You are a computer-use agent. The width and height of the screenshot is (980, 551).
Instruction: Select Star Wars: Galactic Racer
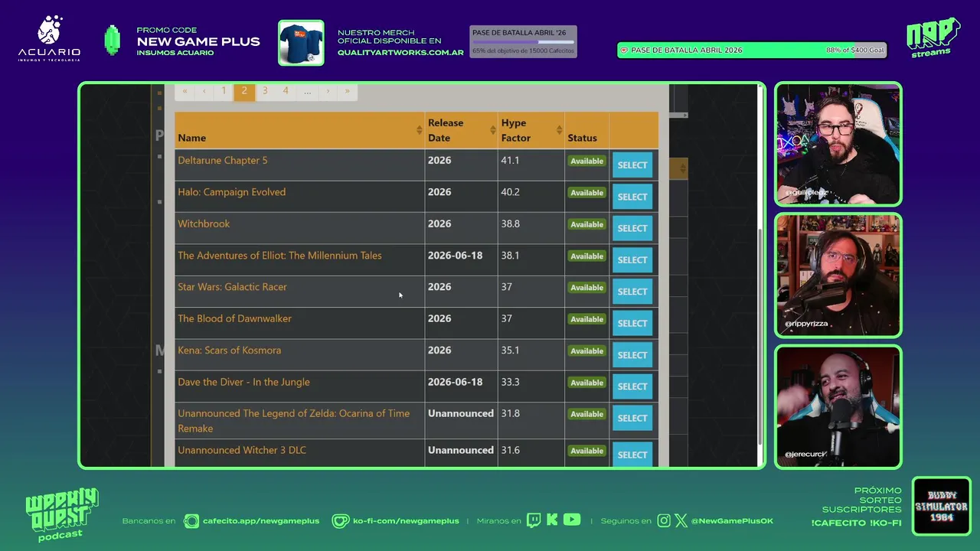coord(632,292)
